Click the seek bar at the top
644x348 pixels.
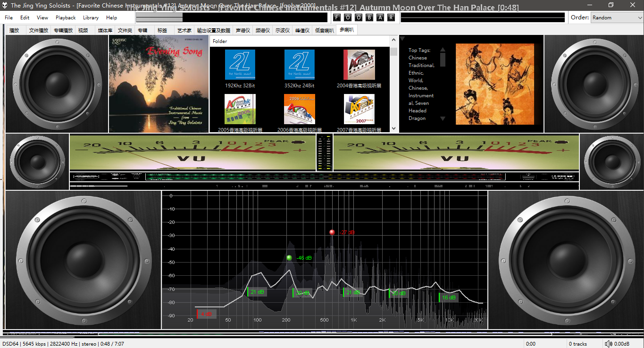[x=231, y=17]
